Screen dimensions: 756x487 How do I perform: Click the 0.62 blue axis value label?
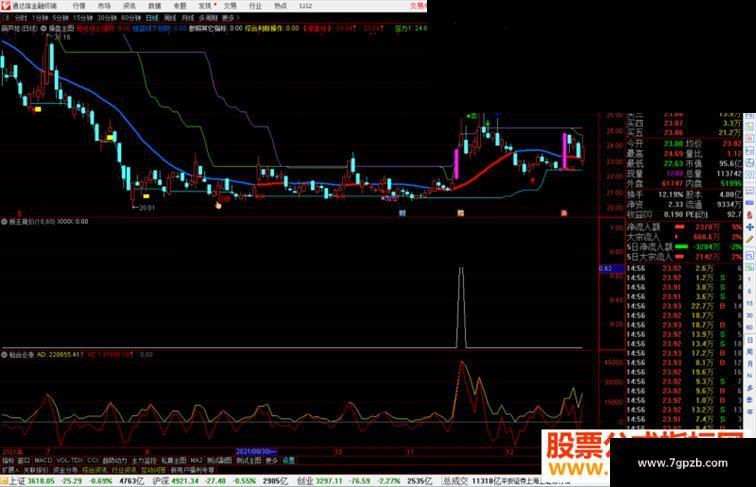(x=611, y=269)
